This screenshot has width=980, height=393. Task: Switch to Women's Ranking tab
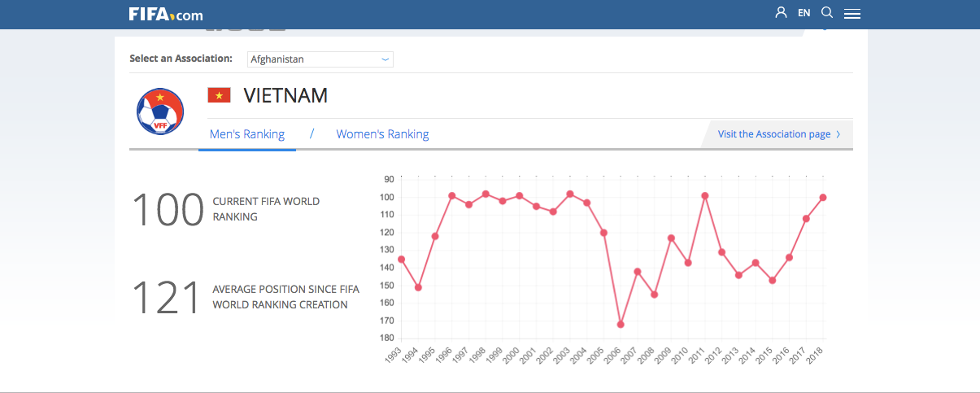(382, 134)
